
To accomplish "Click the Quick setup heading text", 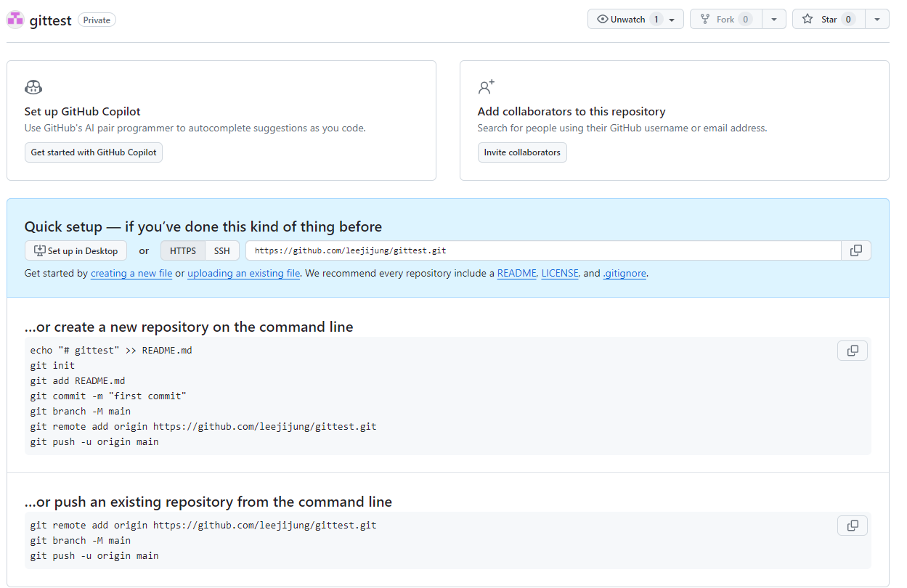I will point(203,226).
